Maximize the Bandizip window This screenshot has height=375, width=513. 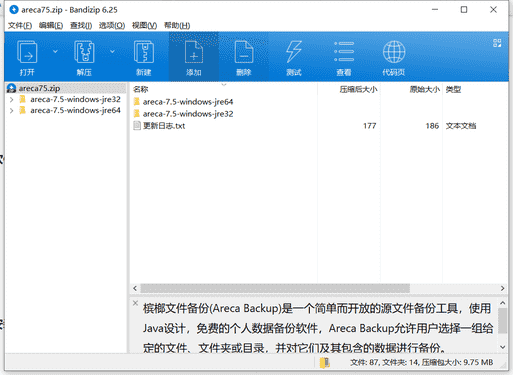[464, 10]
